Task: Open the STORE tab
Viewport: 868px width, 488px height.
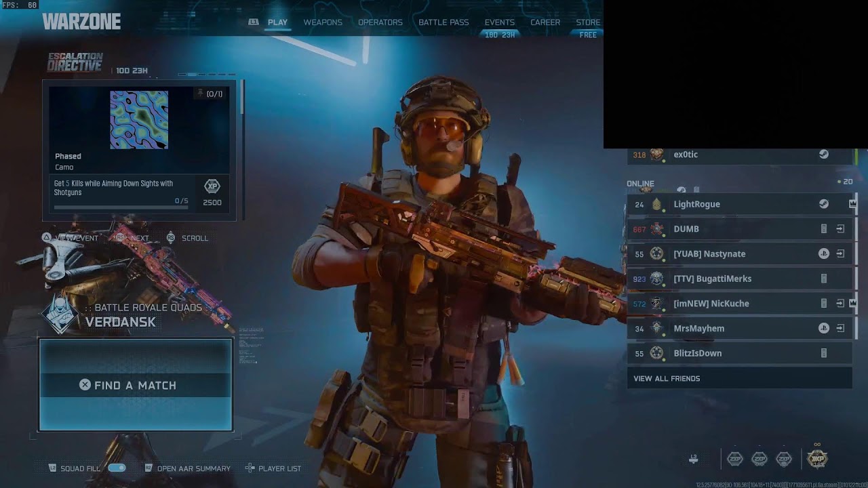Action: pos(588,22)
